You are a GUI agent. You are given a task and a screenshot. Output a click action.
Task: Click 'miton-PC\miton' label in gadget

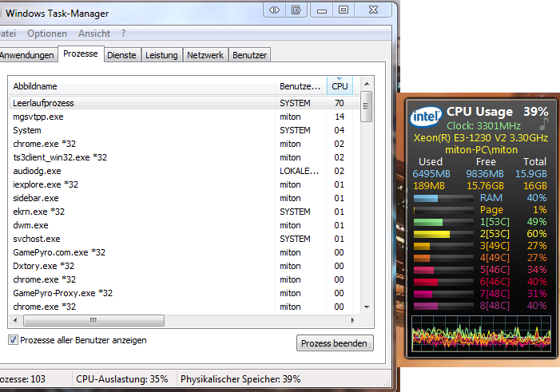pyautogui.click(x=481, y=149)
